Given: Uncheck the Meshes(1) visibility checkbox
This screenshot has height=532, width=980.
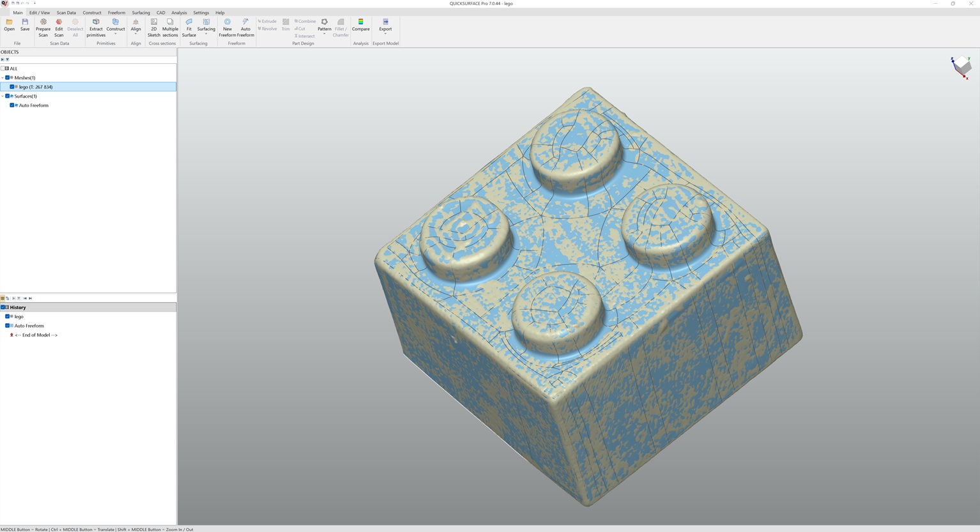Looking at the screenshot, I should click(x=8, y=78).
